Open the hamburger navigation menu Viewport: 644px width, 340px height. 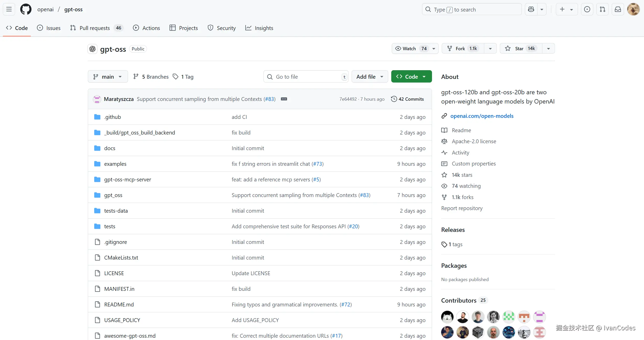[x=9, y=9]
